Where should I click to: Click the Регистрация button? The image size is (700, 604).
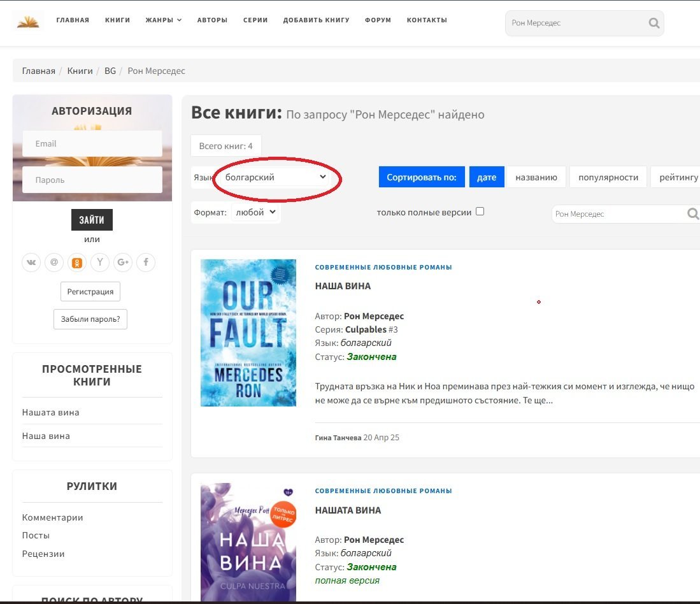click(90, 292)
